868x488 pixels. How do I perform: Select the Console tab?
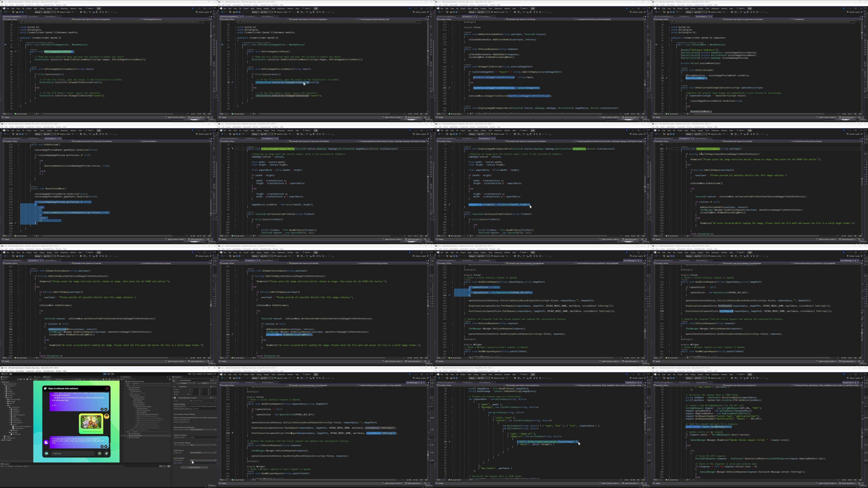point(5,464)
